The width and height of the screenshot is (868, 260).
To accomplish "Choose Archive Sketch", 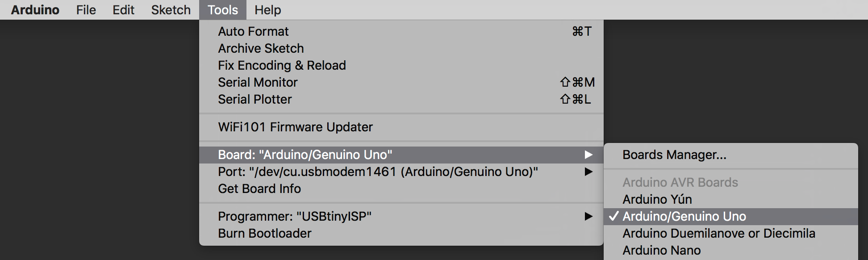I will pyautogui.click(x=261, y=48).
